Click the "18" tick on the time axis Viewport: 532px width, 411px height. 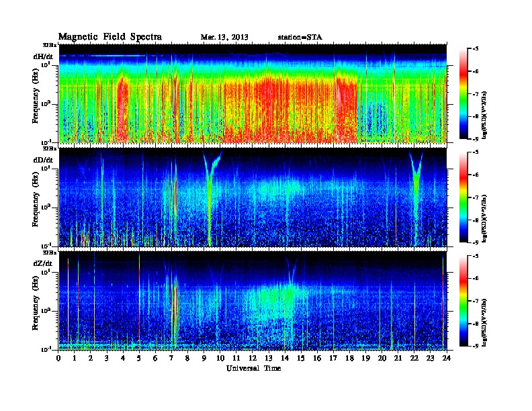pyautogui.click(x=349, y=358)
